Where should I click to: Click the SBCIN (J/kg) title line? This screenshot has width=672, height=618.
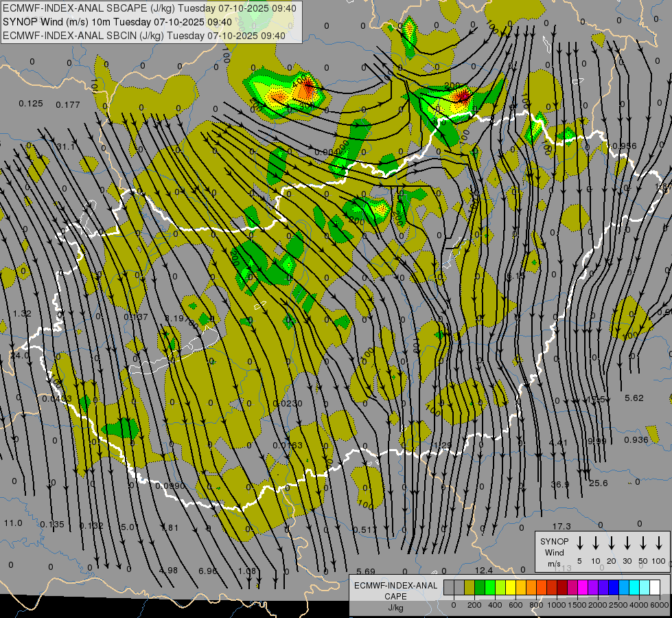144,35
